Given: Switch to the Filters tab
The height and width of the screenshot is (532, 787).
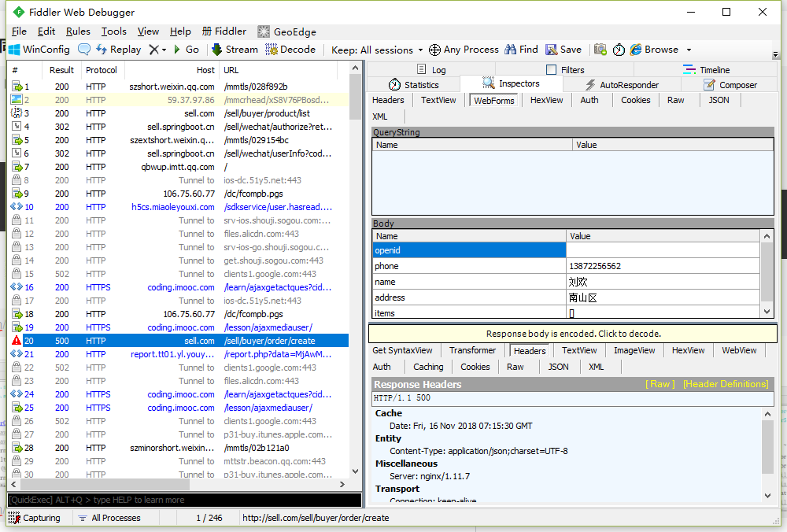Looking at the screenshot, I should tap(565, 70).
